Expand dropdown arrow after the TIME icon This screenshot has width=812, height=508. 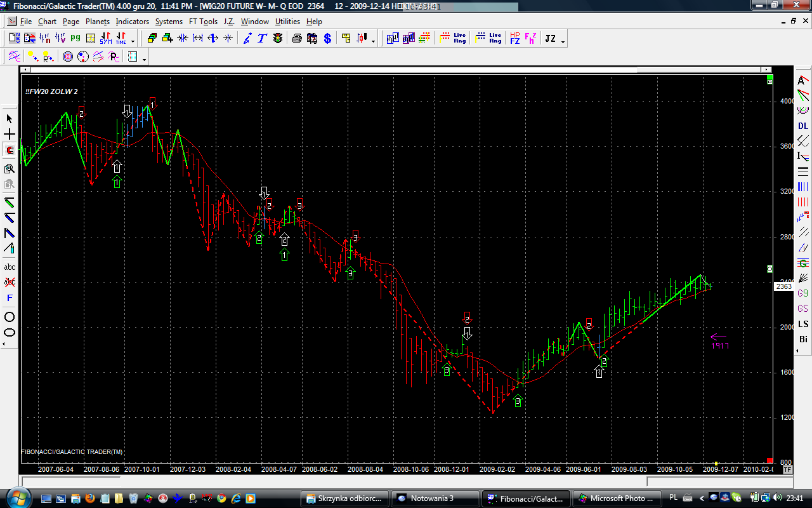(x=133, y=41)
